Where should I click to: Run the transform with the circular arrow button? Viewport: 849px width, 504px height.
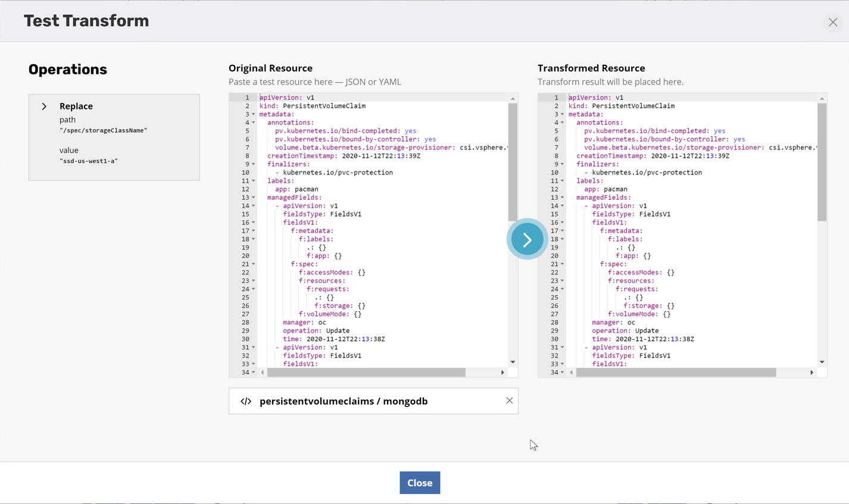(x=527, y=239)
